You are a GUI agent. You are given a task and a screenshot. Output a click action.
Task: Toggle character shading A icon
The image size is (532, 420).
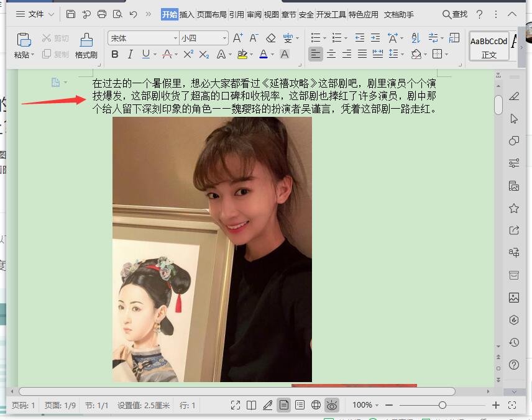[285, 54]
